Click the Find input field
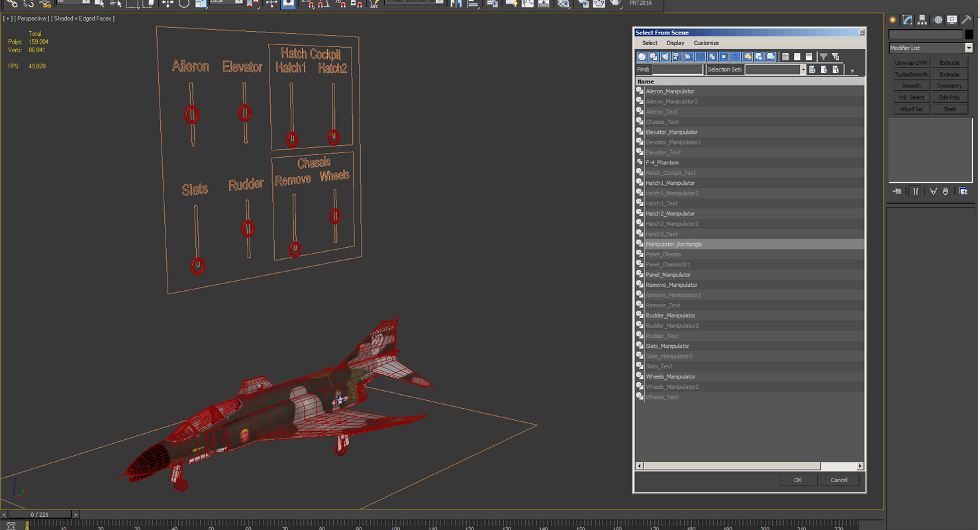This screenshot has width=980, height=530. (677, 70)
